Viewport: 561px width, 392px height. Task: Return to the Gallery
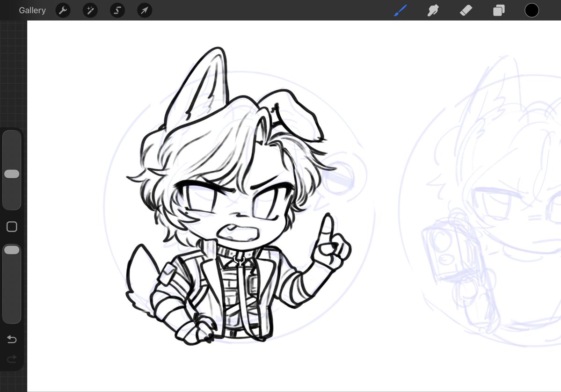tap(32, 10)
